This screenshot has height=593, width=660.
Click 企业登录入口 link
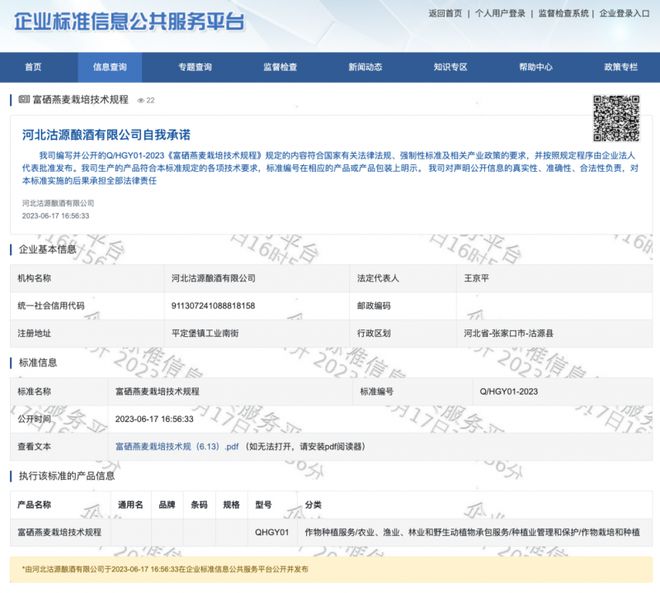624,13
